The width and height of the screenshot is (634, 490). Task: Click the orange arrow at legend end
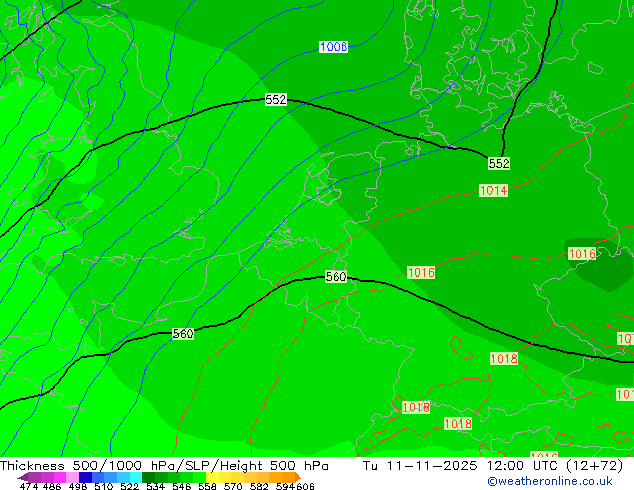click(x=298, y=477)
